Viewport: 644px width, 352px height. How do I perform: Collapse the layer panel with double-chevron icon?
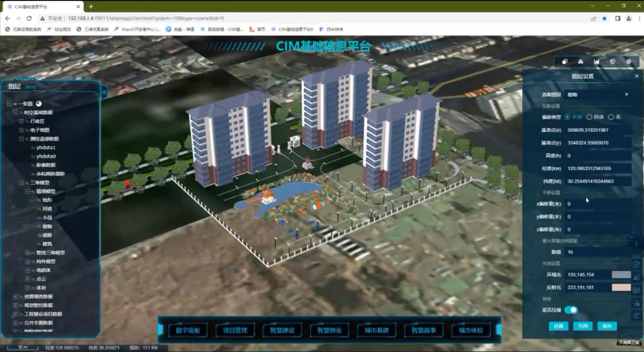pos(104,92)
